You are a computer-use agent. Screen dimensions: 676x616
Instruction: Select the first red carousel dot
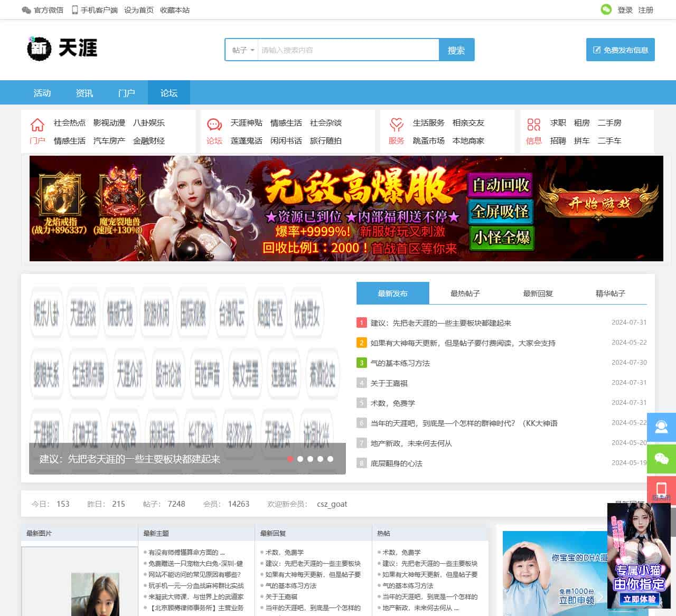(x=290, y=459)
